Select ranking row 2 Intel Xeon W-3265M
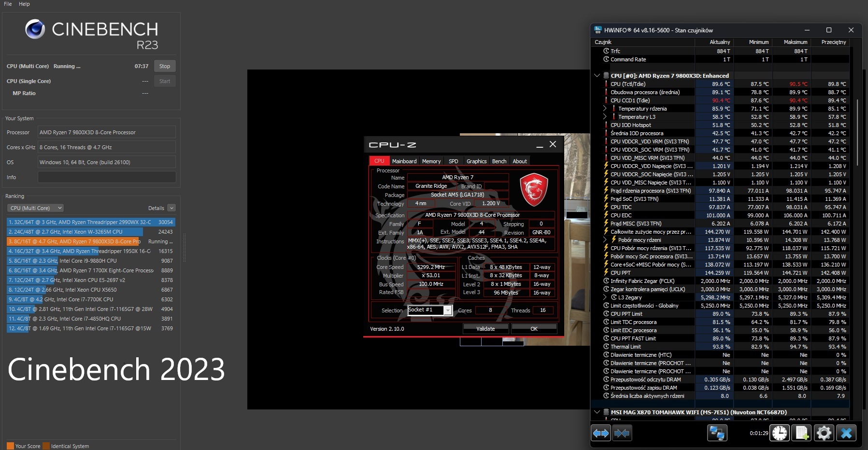868x450 pixels. click(91, 232)
